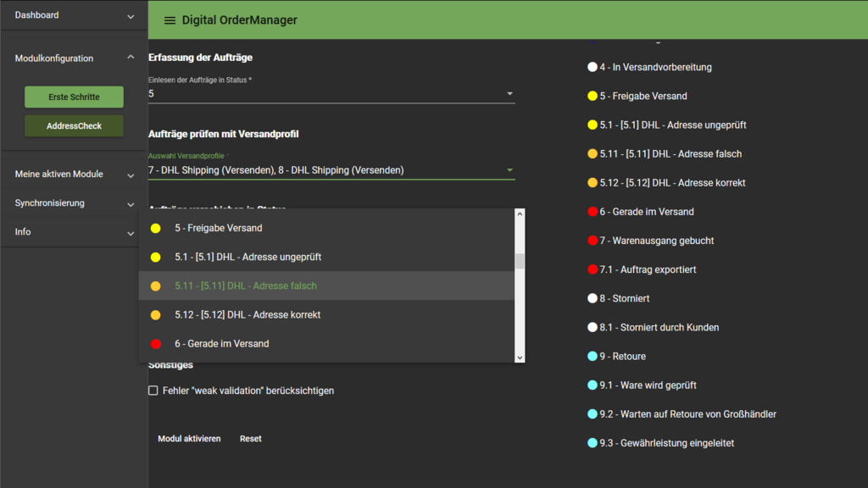868x488 pixels.
Task: Open the Auswahl Versandprofile dropdown
Action: pyautogui.click(x=509, y=170)
